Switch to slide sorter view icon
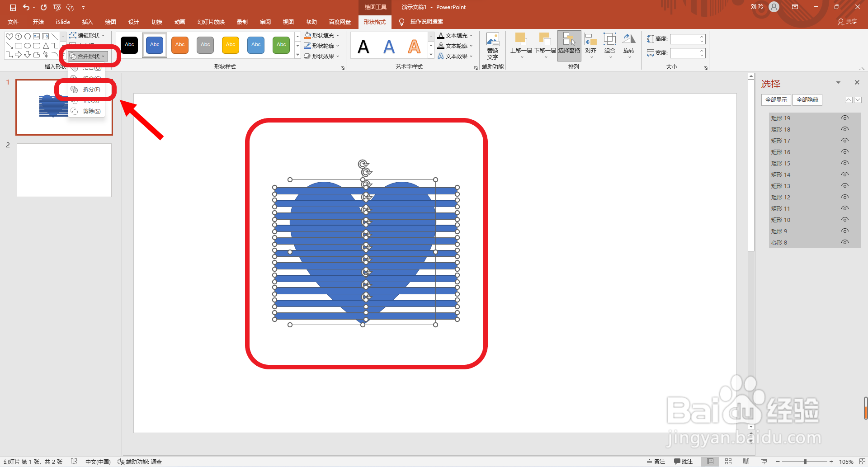The image size is (868, 467). [728, 462]
